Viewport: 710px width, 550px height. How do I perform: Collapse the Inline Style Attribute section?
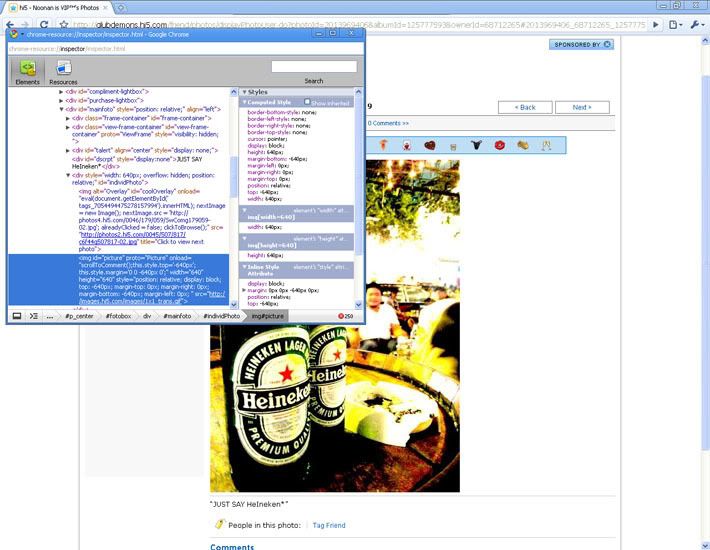point(245,267)
